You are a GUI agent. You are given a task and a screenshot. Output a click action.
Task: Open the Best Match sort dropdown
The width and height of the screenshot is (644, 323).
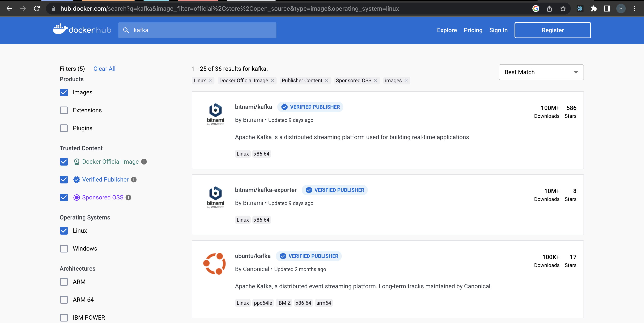click(x=541, y=72)
